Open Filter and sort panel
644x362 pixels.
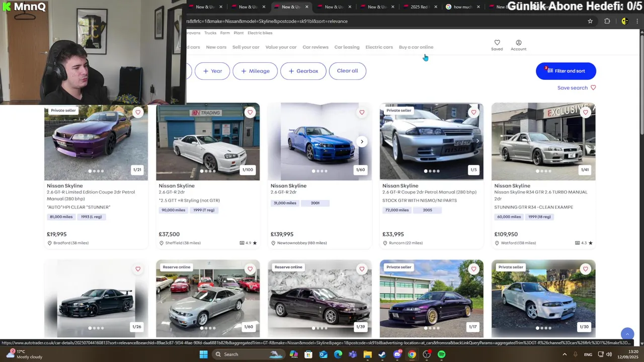566,71
